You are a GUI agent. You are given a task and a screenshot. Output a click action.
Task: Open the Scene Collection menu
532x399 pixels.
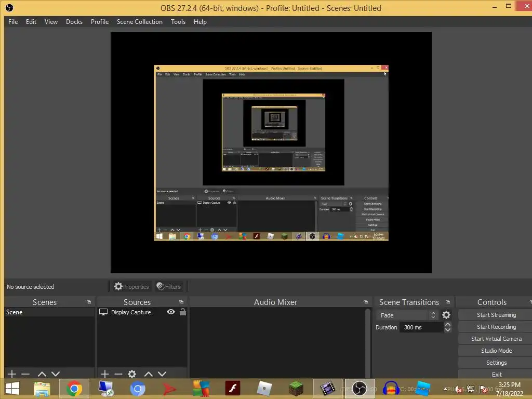tap(139, 22)
